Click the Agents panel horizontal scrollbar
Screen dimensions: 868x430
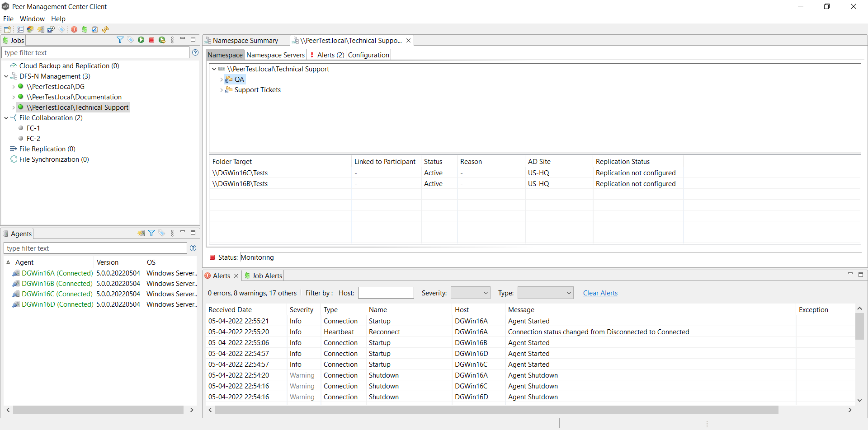coord(98,410)
